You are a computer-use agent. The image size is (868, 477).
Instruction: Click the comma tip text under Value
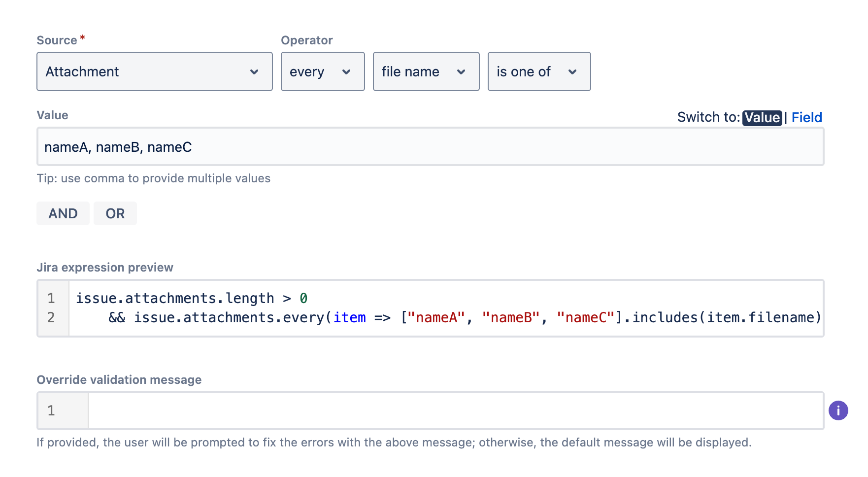point(153,178)
